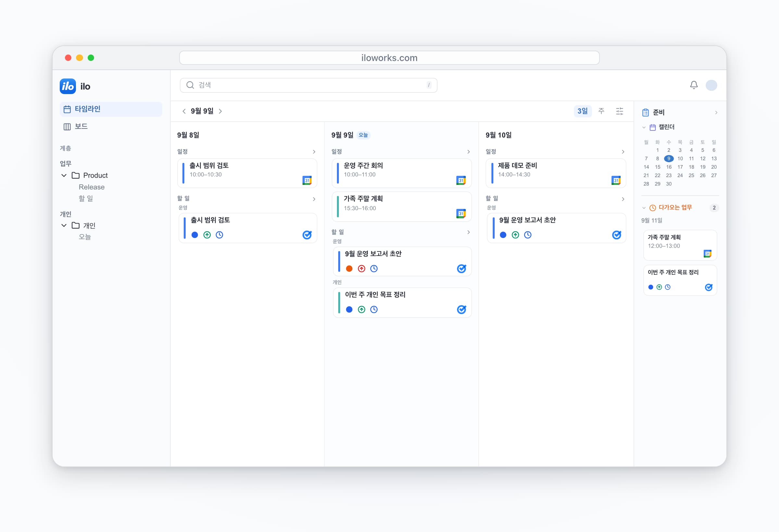The width and height of the screenshot is (779, 532).
Task: Select 오늘 under 개인 folder
Action: [x=85, y=237]
